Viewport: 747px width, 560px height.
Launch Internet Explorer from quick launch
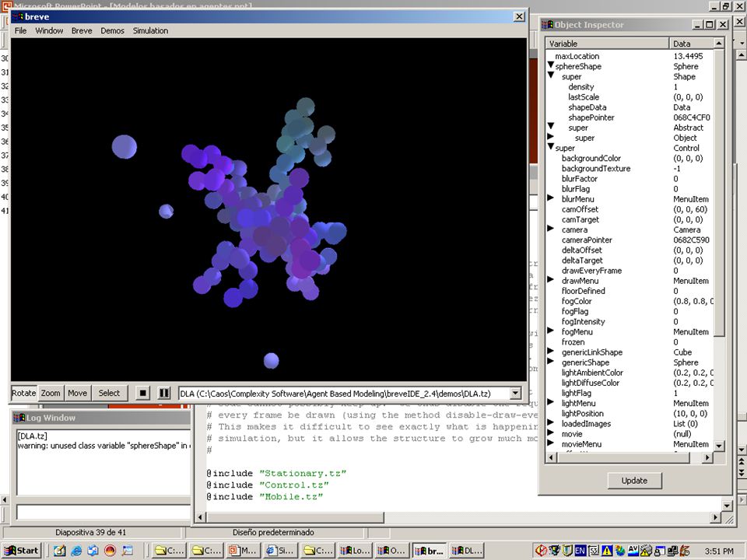point(76,551)
